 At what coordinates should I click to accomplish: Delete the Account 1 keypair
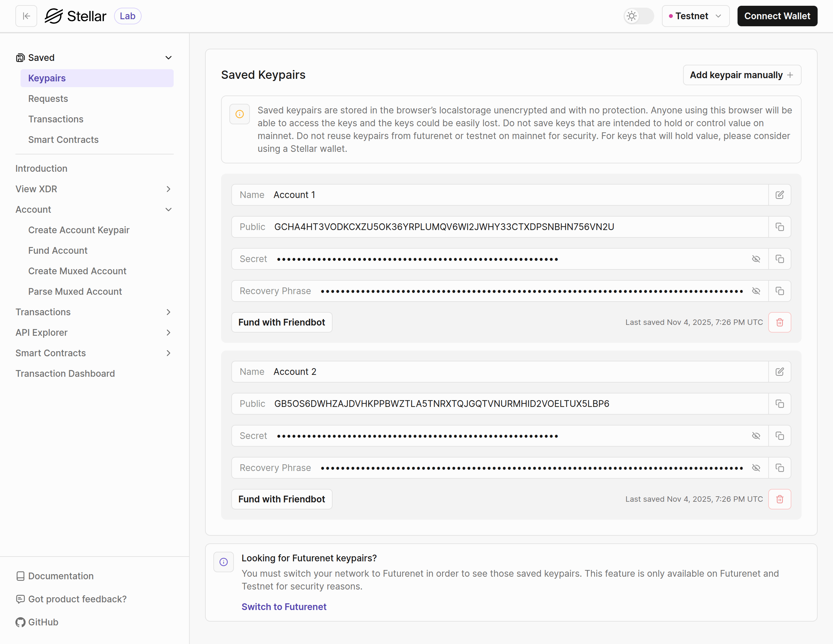point(779,322)
